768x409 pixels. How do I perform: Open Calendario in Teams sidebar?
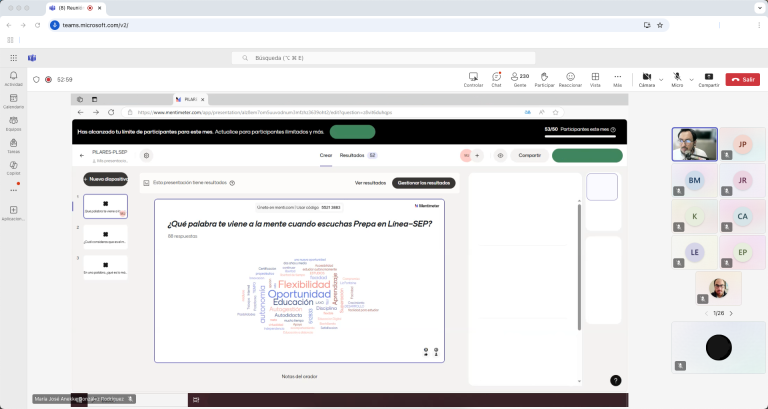13,99
